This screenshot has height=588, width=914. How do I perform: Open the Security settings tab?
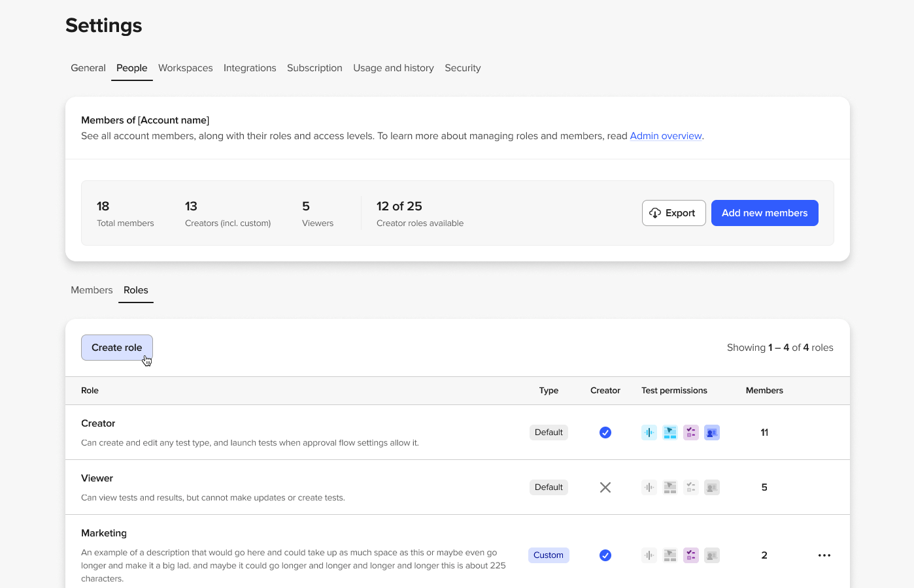[x=462, y=68]
